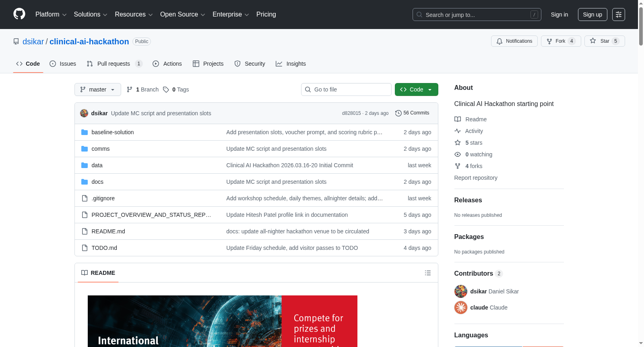Open the Update Friday schedule commit message

(x=292, y=248)
